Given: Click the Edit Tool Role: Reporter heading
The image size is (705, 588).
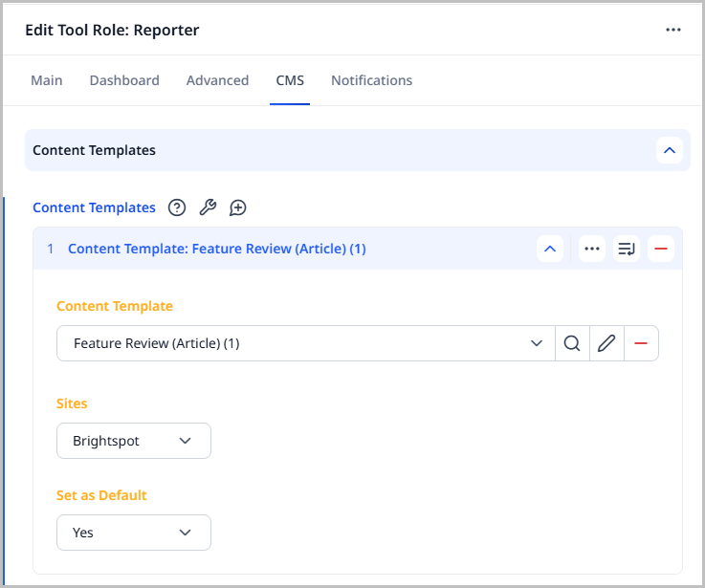Looking at the screenshot, I should pos(112,31).
